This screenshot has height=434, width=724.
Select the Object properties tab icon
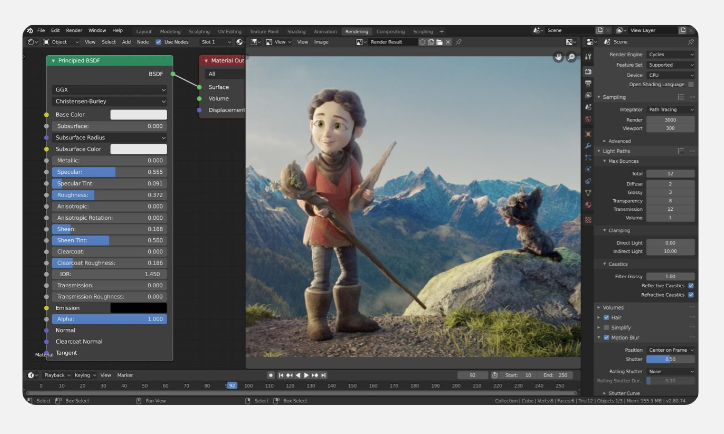click(588, 134)
